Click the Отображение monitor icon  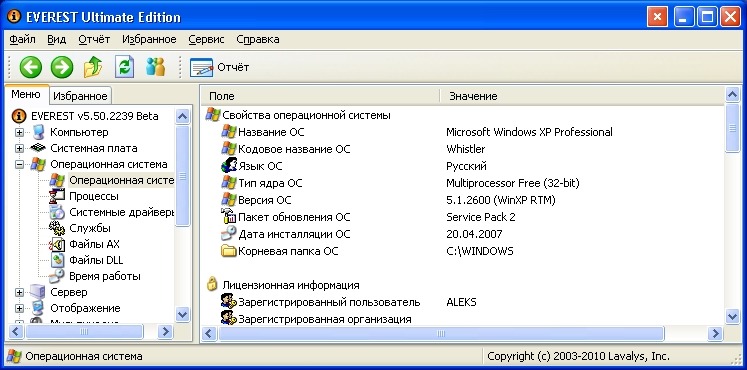38,308
